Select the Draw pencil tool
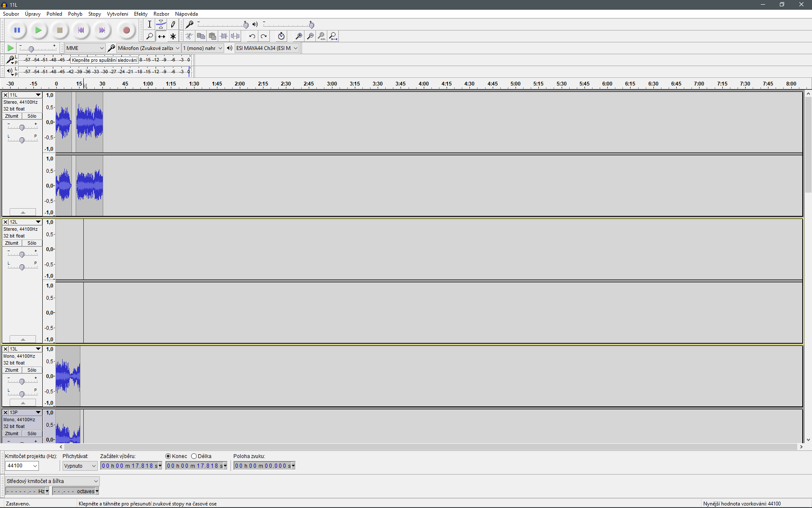 [x=173, y=24]
